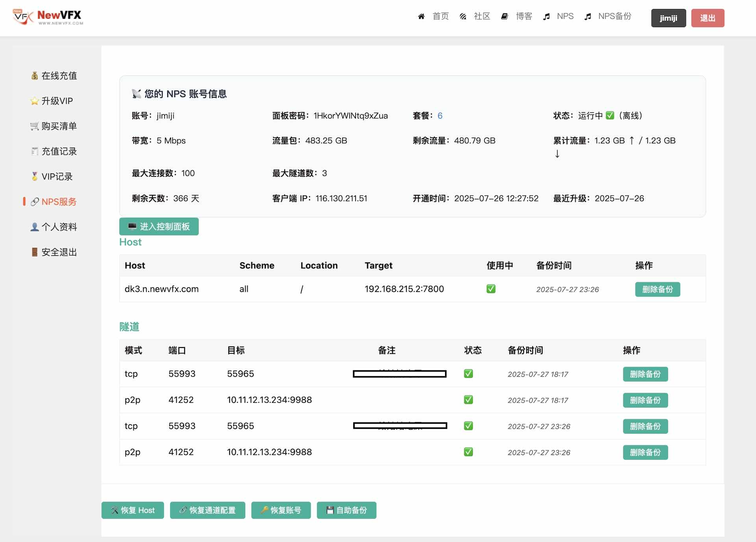Viewport: 756px width, 542px height.
Task: Click the music note icon beside NPS备份
Action: click(x=588, y=17)
